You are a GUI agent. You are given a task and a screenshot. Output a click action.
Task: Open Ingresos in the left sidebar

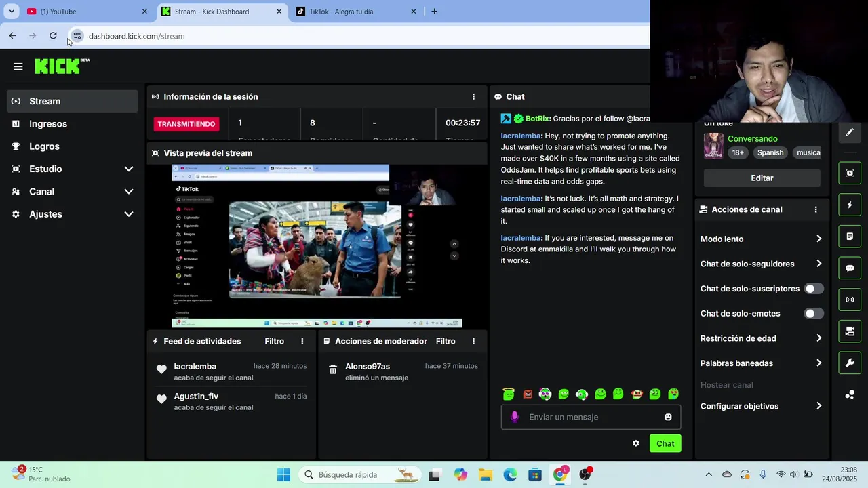73,123
